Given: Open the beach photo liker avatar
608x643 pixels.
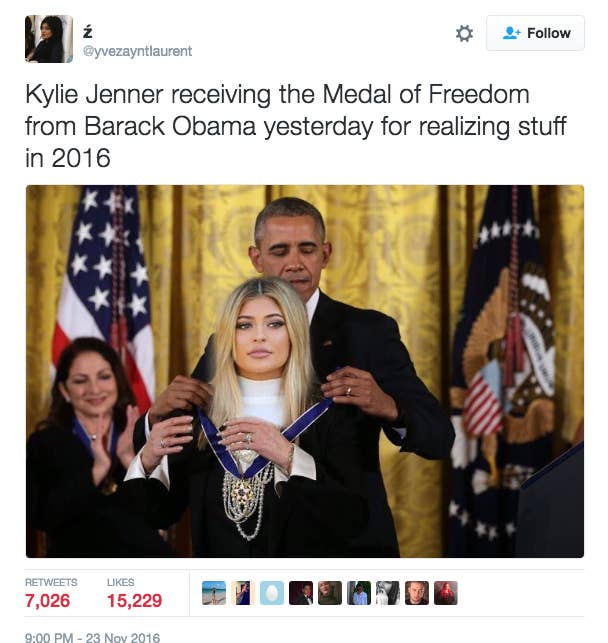Looking at the screenshot, I should [x=214, y=593].
